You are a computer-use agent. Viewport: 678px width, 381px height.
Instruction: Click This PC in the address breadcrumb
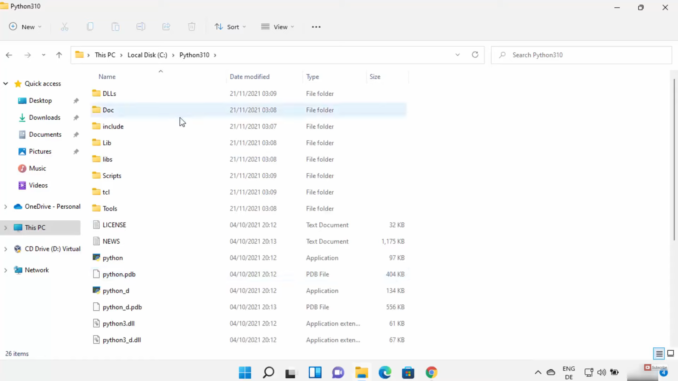click(105, 55)
